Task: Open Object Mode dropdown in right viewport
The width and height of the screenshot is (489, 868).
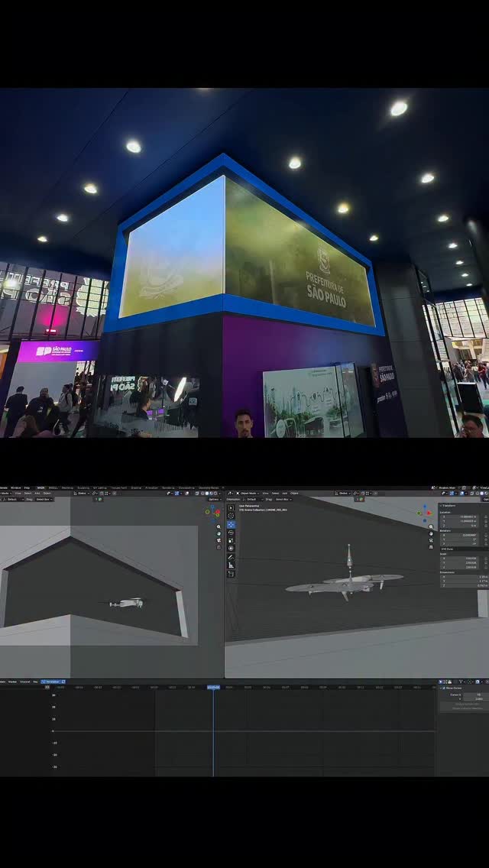Action: click(x=247, y=494)
